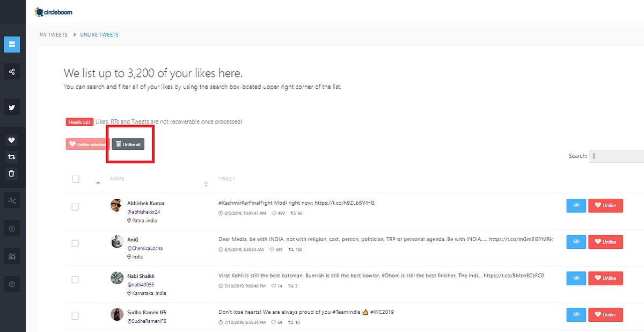Screen dimensions: 644x332
Task: Click the handle @ChemicaLocha
Action: pyautogui.click(x=145, y=248)
